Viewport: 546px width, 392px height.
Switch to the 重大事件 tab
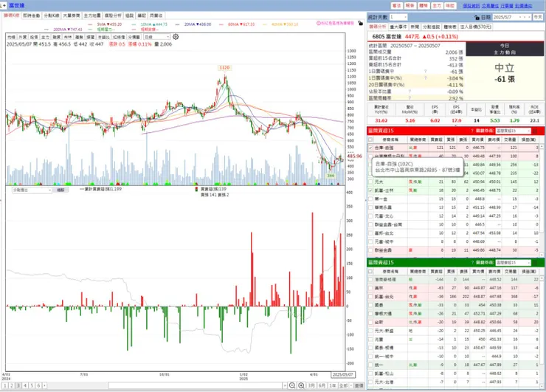click(398, 27)
